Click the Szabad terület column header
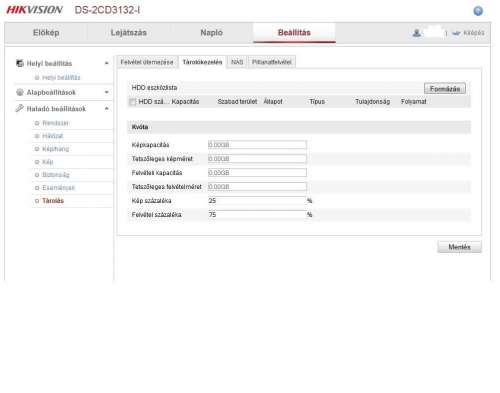500x393 pixels. [x=237, y=102]
